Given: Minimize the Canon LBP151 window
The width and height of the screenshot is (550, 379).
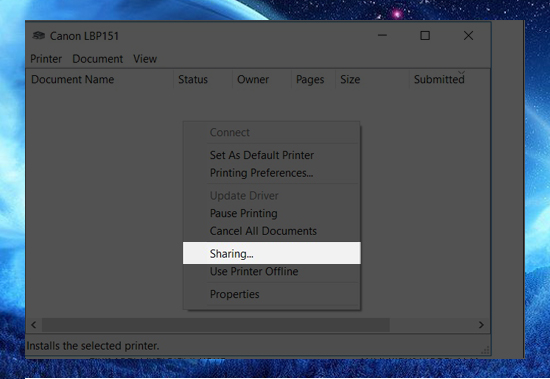Looking at the screenshot, I should point(382,35).
